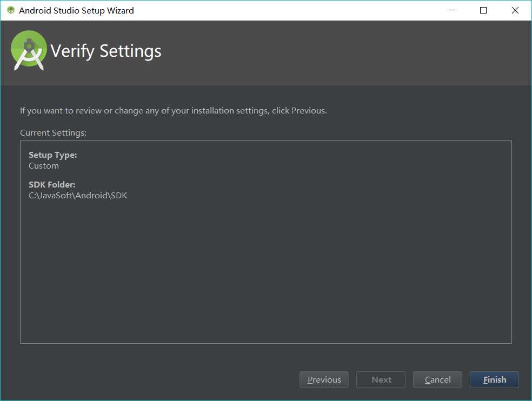
Task: Click the Finish button
Action: point(494,379)
